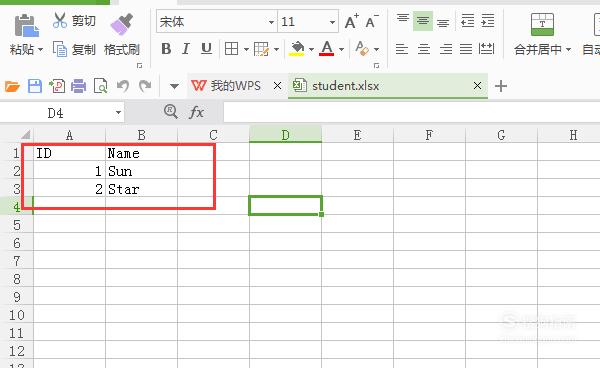Viewport: 600px width, 368px height.
Task: Increase font size with A+ icon
Action: (x=351, y=21)
